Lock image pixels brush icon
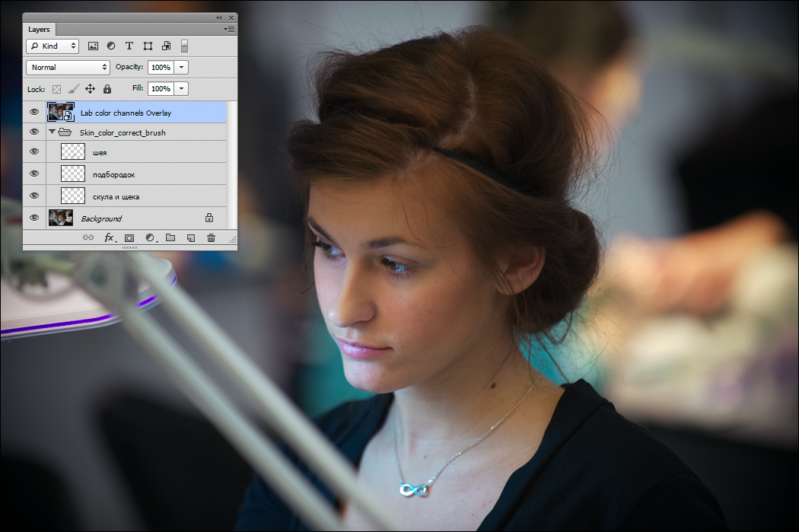This screenshot has height=532, width=799. coord(73,89)
